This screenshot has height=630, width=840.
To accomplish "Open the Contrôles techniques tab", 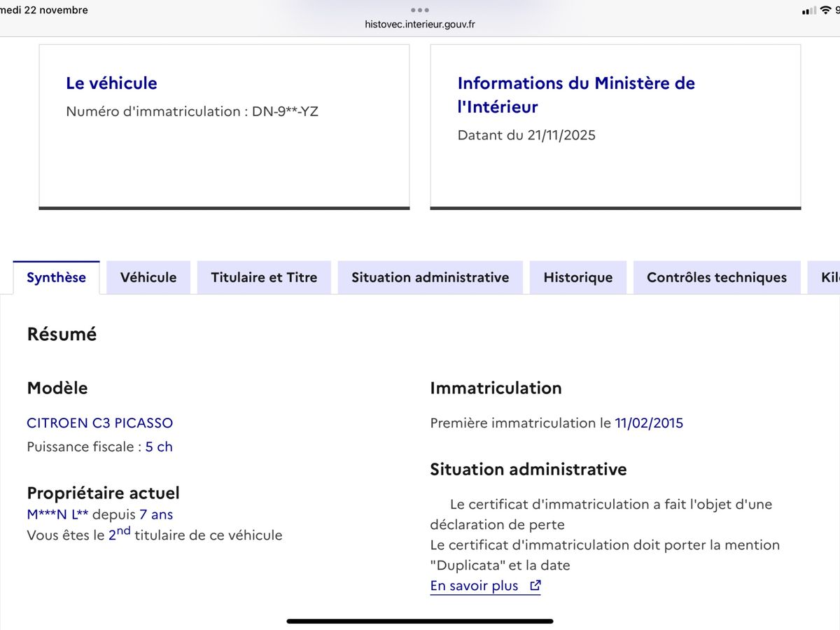I will click(x=716, y=278).
